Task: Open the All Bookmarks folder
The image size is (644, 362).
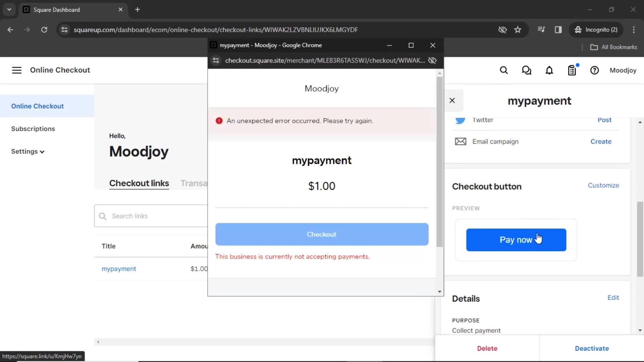Action: pos(613,47)
